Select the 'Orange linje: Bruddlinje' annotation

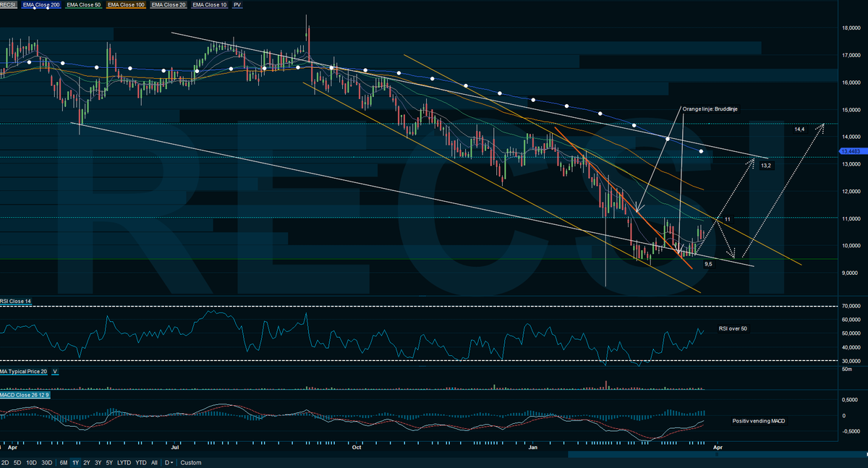710,109
